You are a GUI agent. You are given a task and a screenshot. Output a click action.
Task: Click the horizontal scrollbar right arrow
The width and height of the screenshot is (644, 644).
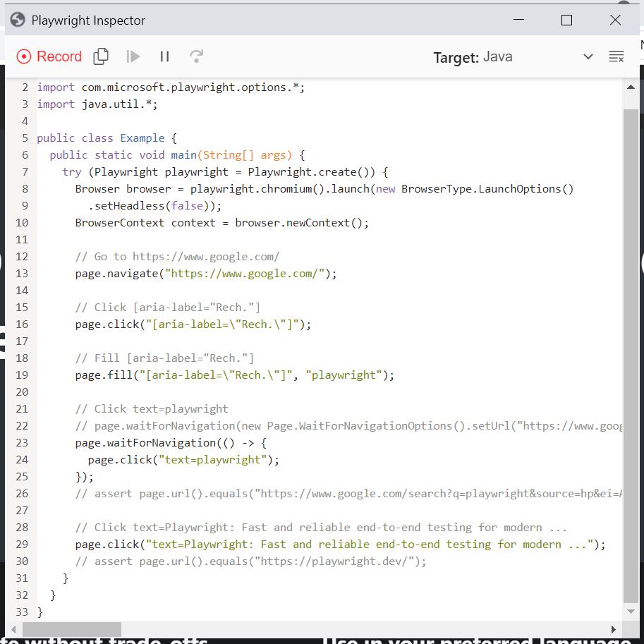[x=614, y=629]
